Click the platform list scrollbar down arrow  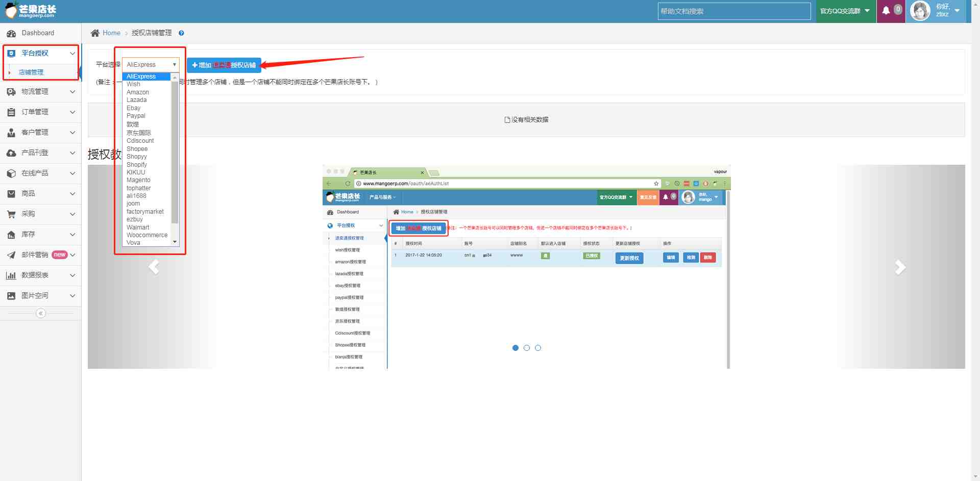point(175,242)
